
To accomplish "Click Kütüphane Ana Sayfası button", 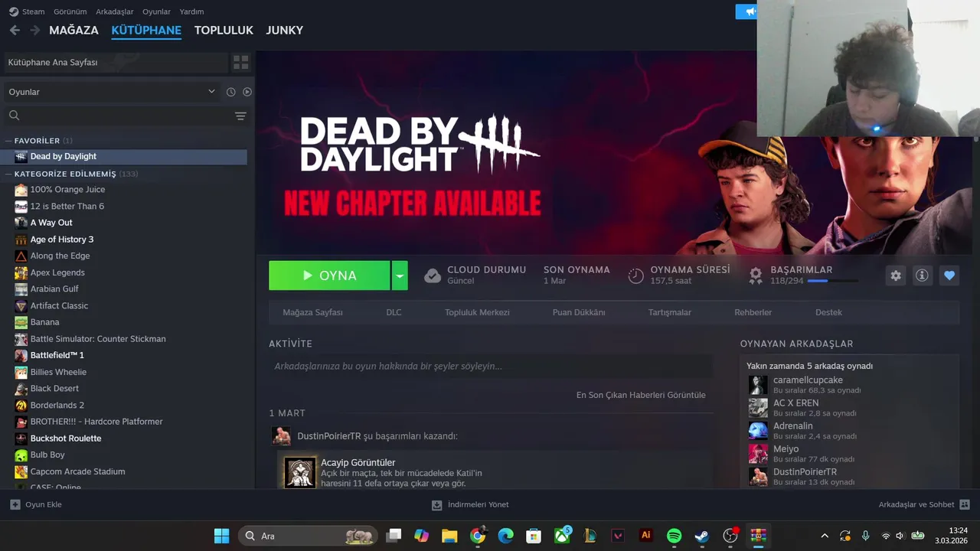I will tap(116, 63).
